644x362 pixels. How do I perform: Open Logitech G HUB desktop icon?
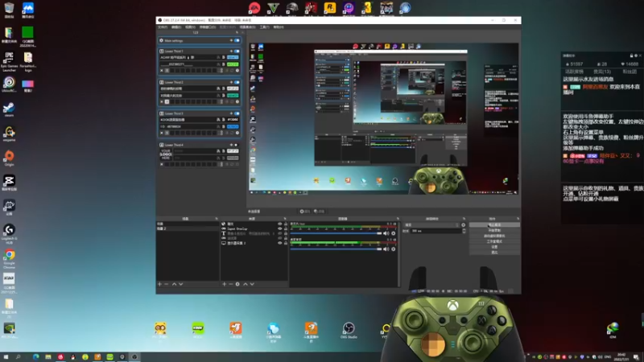(9, 234)
